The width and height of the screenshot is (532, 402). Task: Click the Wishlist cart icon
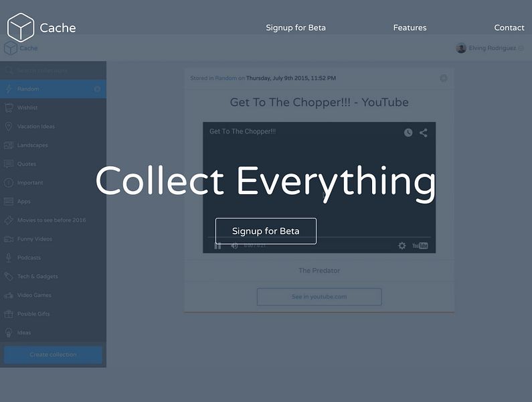click(9, 108)
